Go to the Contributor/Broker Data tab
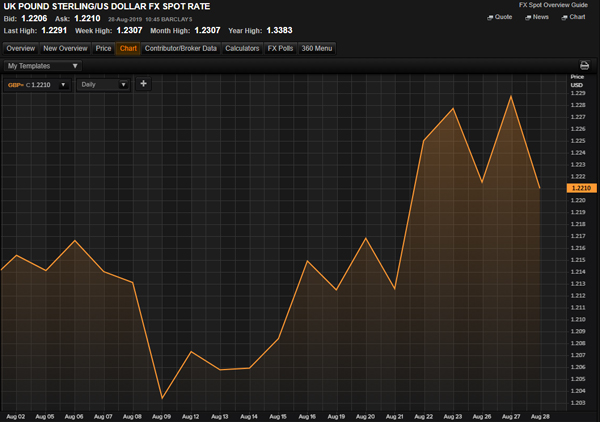600x422 pixels. pos(181,48)
